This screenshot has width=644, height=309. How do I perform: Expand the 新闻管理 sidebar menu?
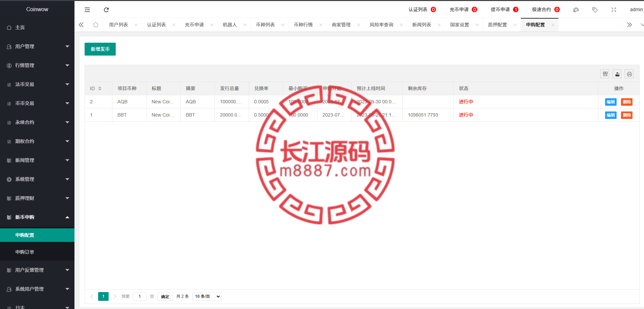37,160
